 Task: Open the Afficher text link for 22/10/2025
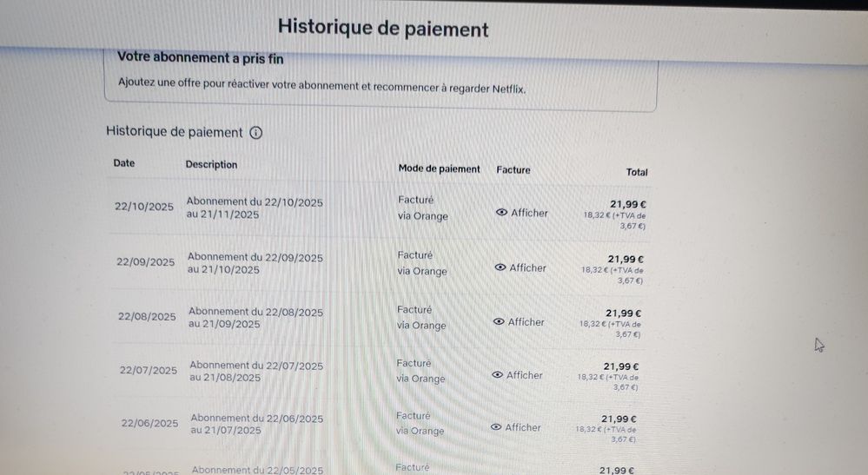[x=529, y=213]
